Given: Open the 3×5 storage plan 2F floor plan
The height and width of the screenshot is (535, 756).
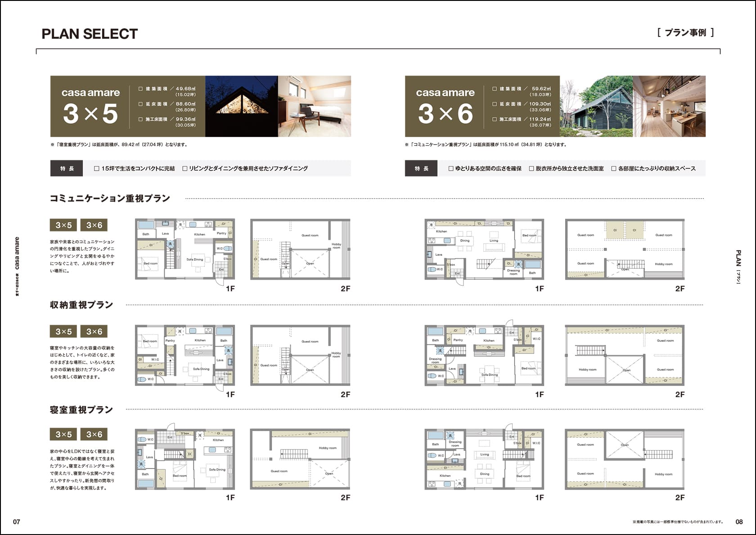Looking at the screenshot, I should tap(300, 355).
